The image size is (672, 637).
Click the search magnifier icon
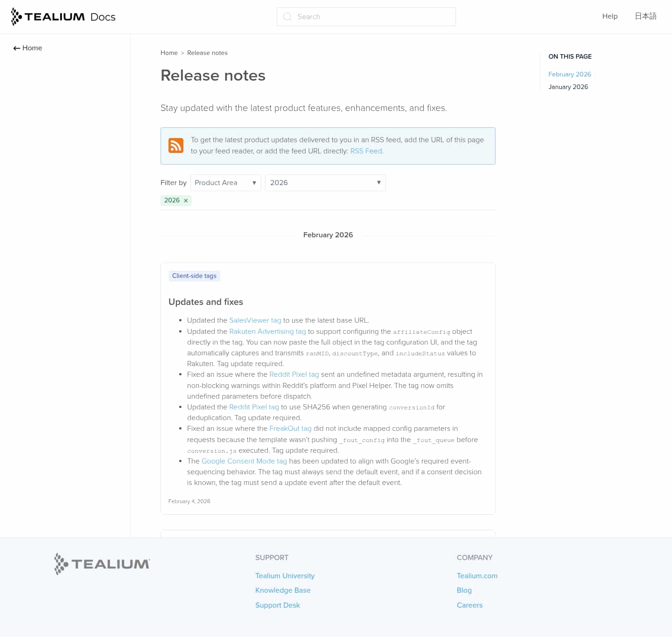click(x=287, y=17)
